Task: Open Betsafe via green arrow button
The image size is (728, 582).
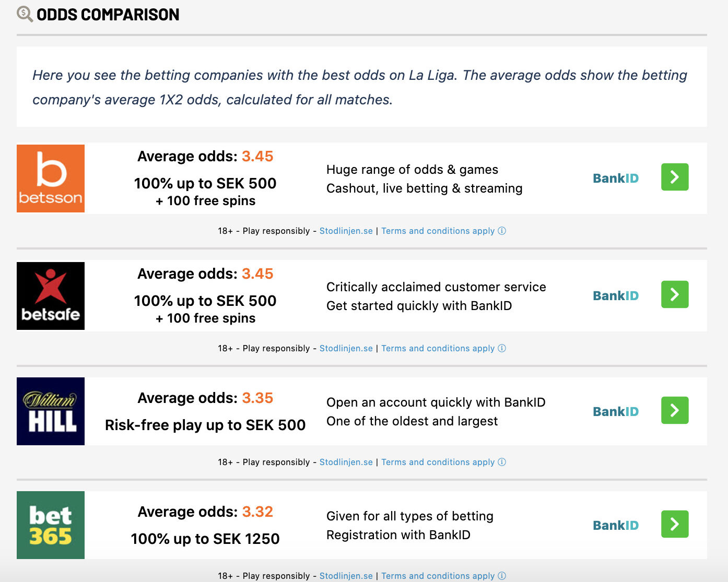Action: pos(675,294)
